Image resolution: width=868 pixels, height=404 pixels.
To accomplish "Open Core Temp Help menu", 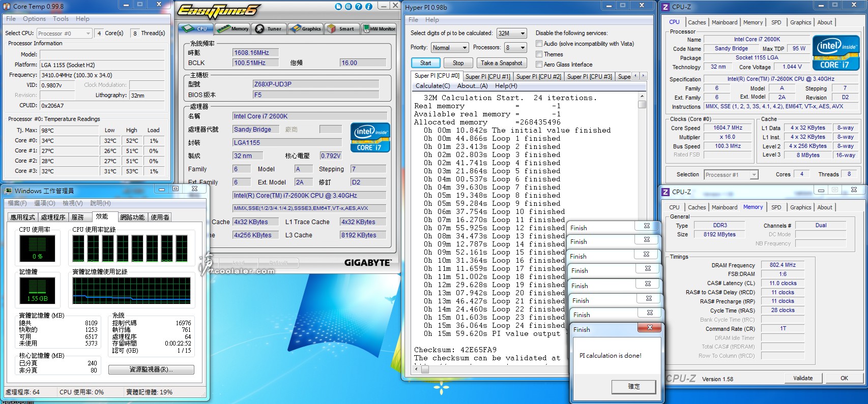I will (82, 19).
